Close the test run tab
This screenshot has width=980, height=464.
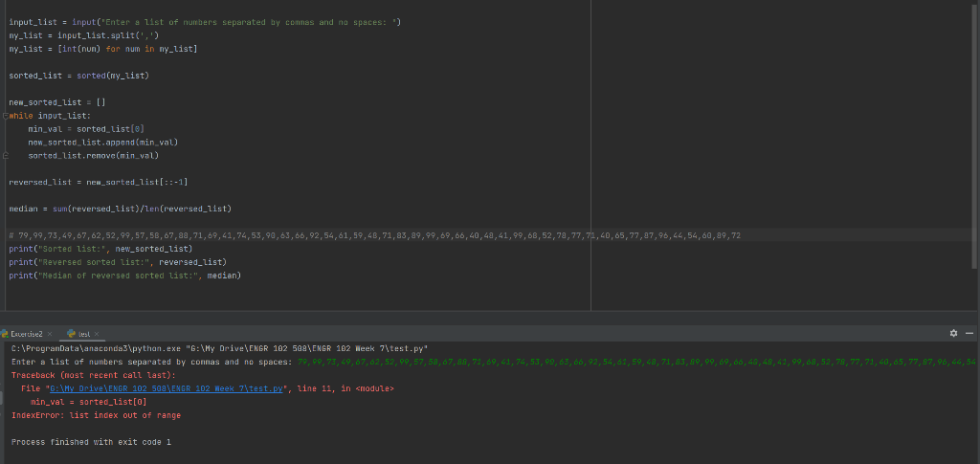coord(97,334)
